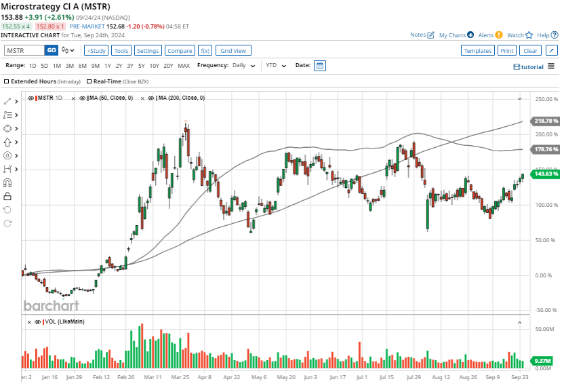Select the trend line drawing tool
Screen dimensions: 564x392
coord(8,101)
